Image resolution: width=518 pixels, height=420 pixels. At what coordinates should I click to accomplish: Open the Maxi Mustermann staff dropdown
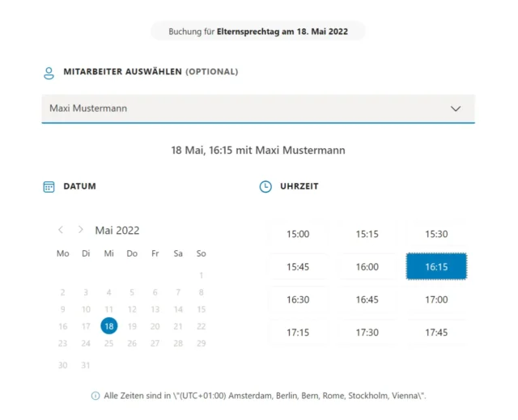pyautogui.click(x=243, y=108)
